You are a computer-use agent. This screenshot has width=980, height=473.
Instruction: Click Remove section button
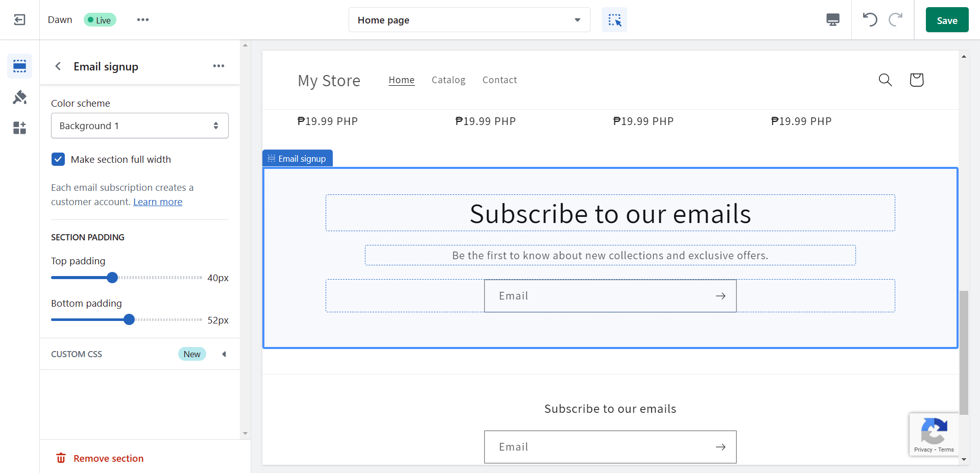coord(100,458)
